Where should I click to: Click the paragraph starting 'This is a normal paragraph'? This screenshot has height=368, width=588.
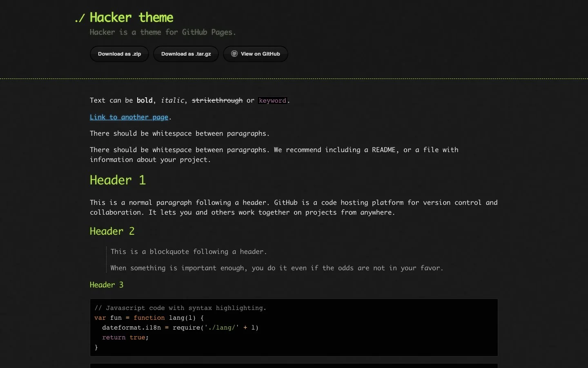click(294, 207)
